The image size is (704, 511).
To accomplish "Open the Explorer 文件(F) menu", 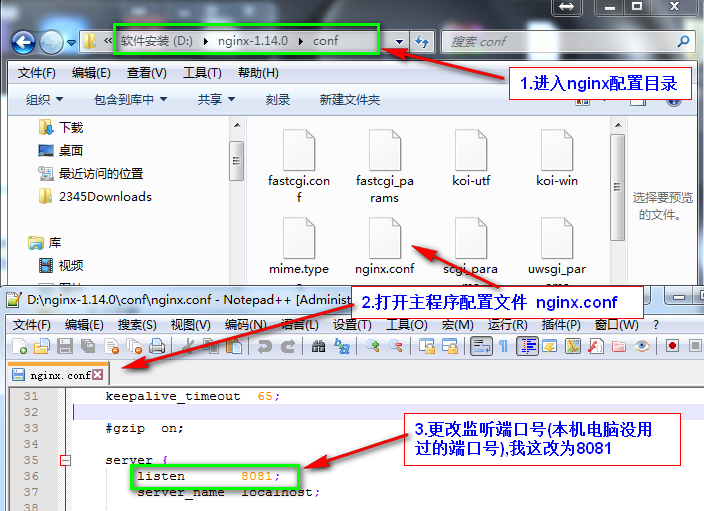I will coord(36,73).
